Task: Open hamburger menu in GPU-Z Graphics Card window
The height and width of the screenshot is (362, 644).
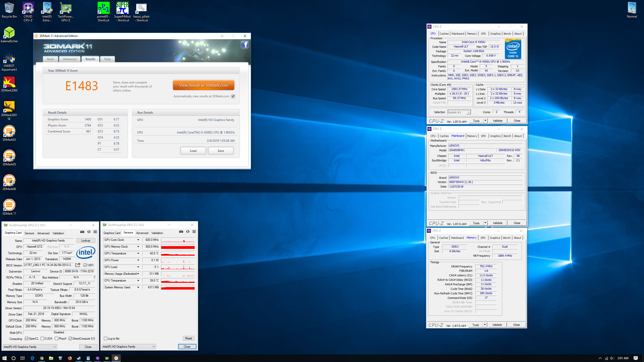Action: point(95,232)
